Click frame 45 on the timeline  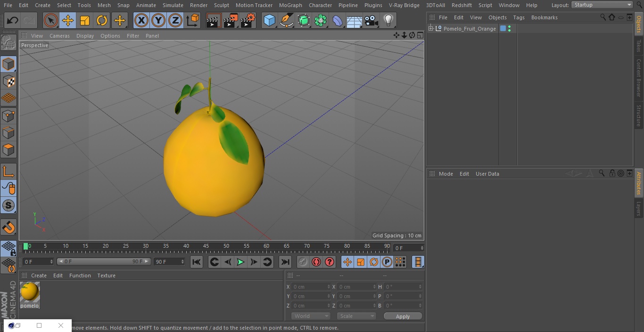tap(206, 247)
